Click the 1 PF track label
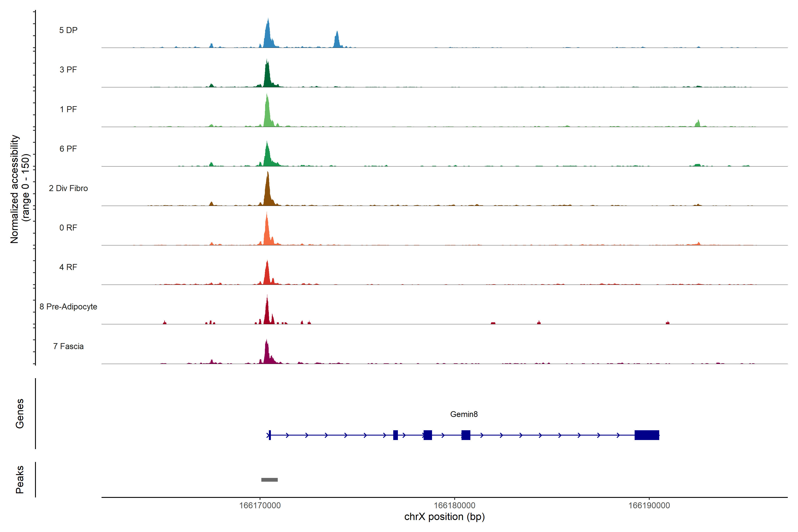 68,109
